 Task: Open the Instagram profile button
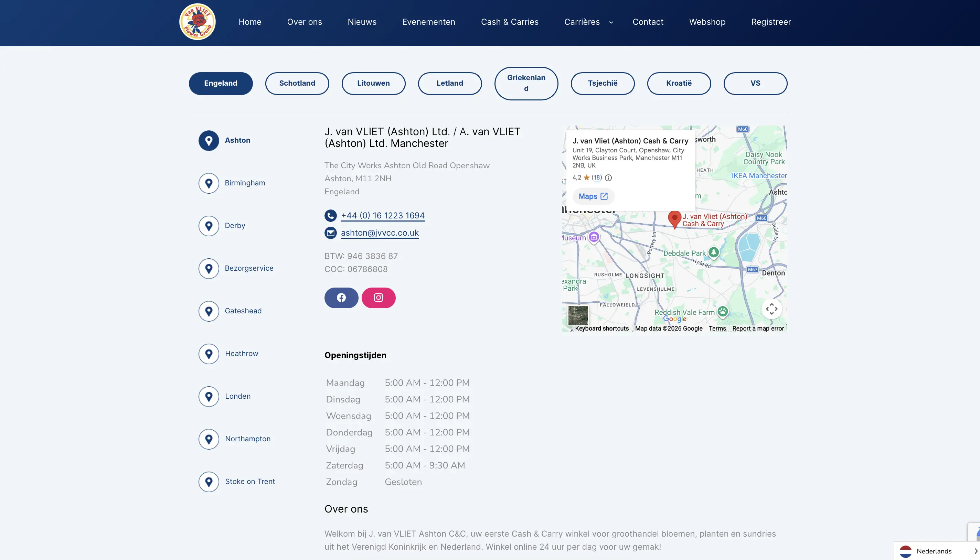coord(378,298)
